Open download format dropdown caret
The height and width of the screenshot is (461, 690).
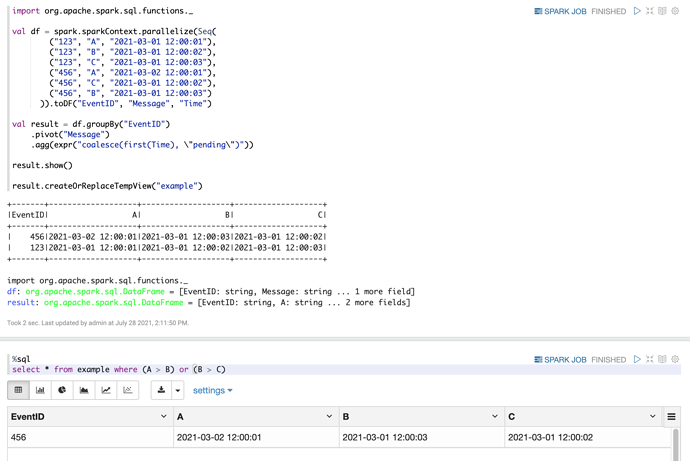178,390
